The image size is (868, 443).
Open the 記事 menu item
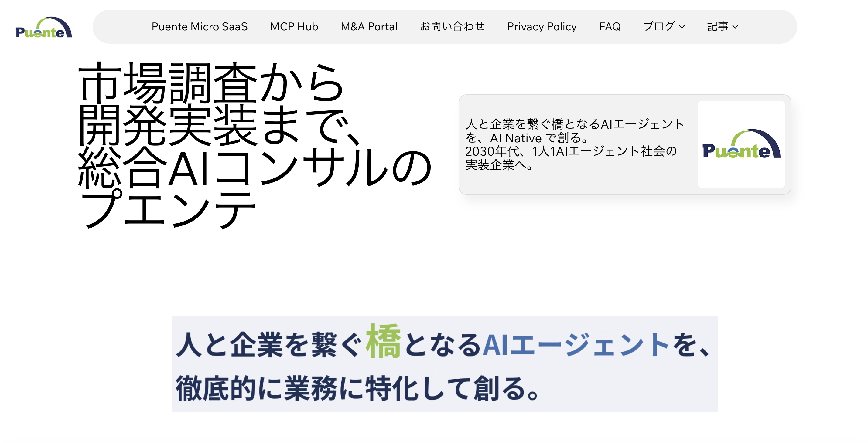(718, 27)
